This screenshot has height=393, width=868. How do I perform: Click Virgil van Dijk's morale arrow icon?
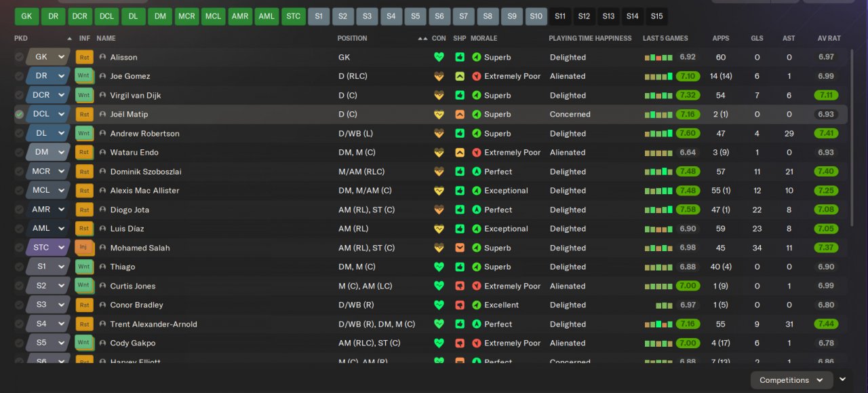[x=477, y=95]
